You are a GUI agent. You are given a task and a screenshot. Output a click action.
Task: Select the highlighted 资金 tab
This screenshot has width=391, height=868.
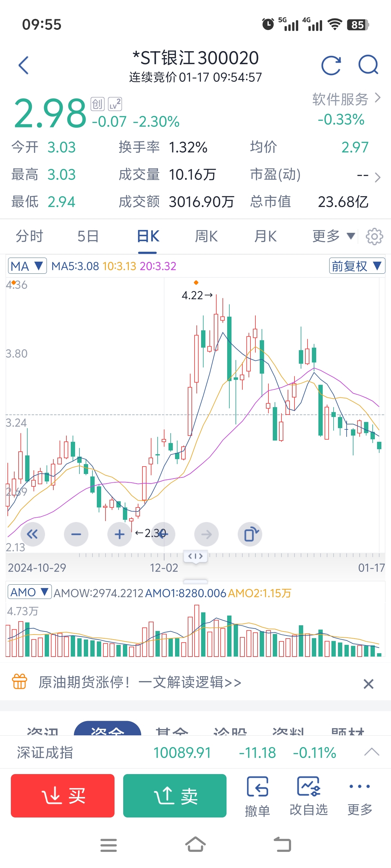coord(107,728)
